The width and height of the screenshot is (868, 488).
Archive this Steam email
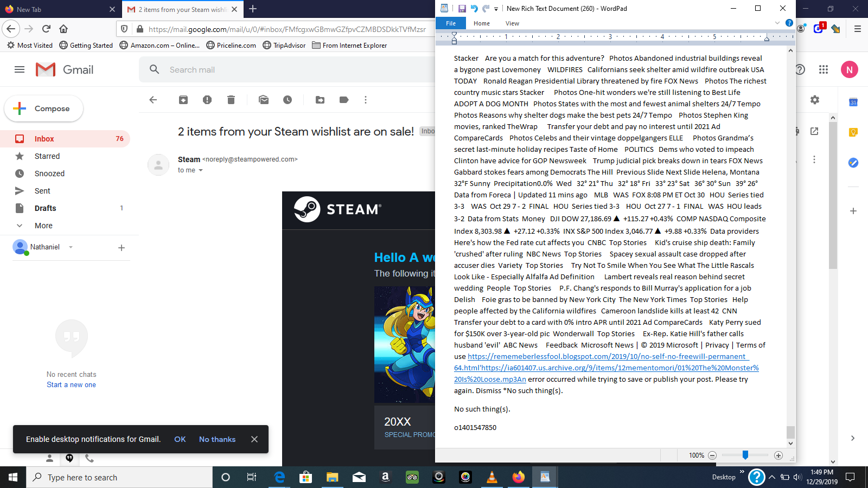[x=183, y=100]
